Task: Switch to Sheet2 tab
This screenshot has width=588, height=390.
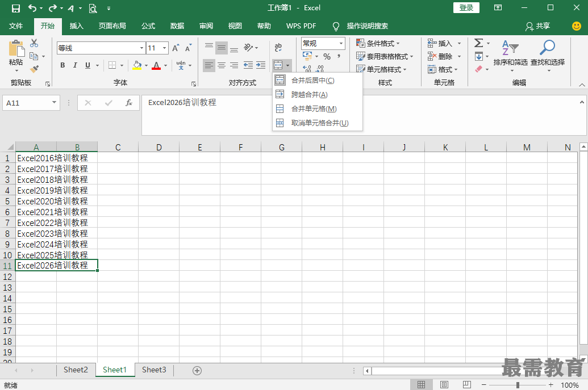Action: 76,370
